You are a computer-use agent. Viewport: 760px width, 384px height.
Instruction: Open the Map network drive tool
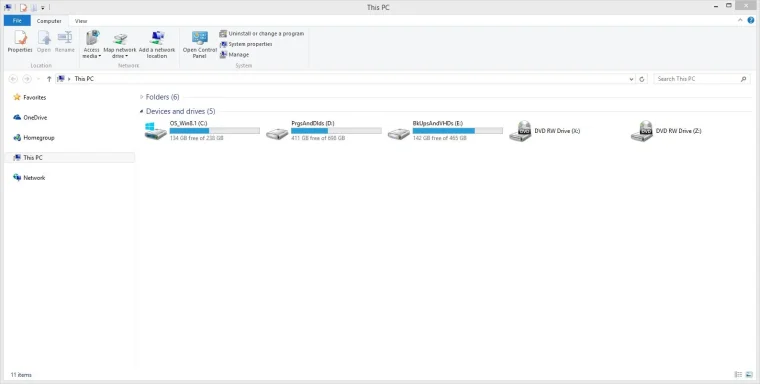pos(120,45)
